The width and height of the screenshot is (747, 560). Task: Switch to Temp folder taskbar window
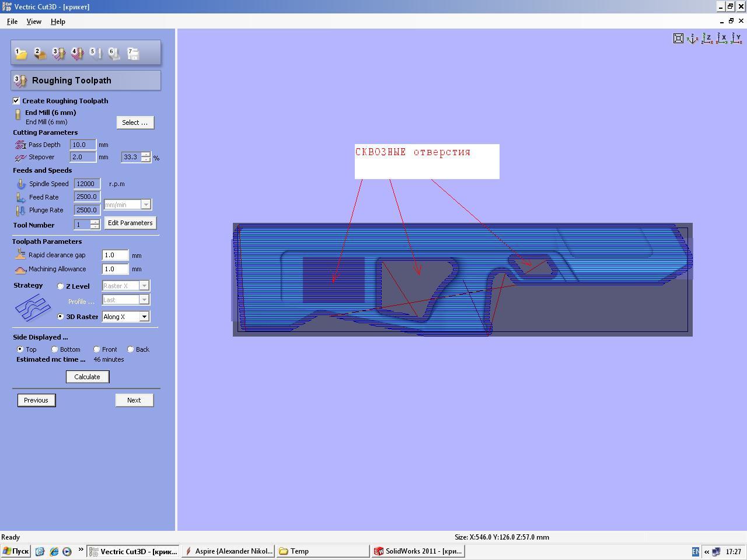323,551
